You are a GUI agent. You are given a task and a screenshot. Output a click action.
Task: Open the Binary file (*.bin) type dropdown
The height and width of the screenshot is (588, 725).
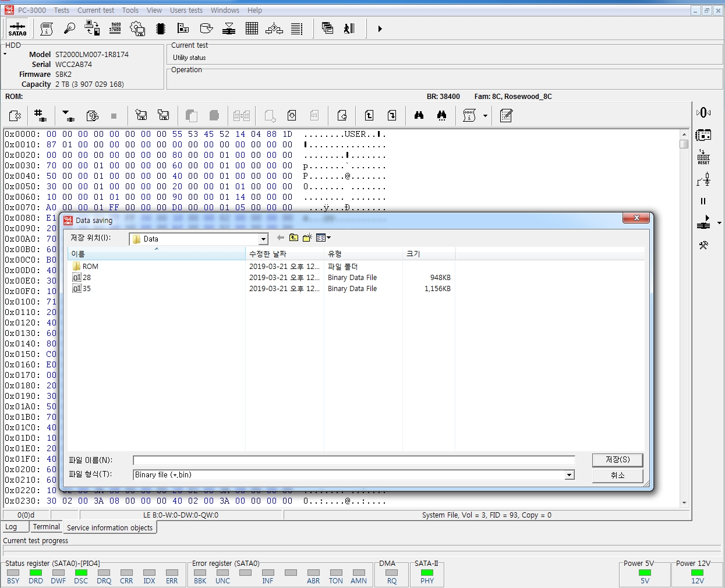pyautogui.click(x=569, y=475)
